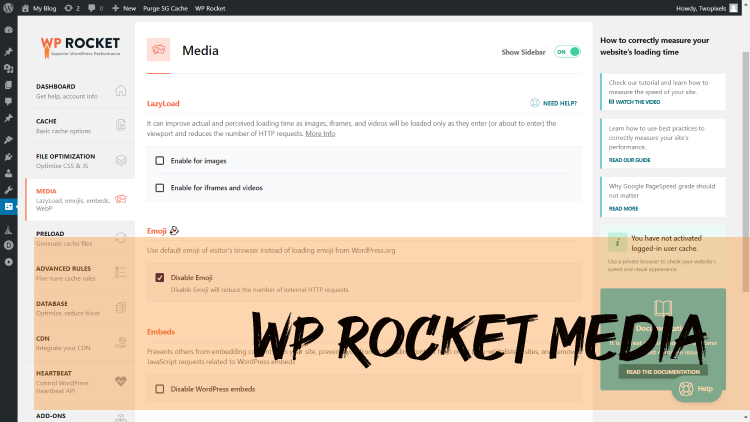Go to the Preload tab

click(80, 238)
